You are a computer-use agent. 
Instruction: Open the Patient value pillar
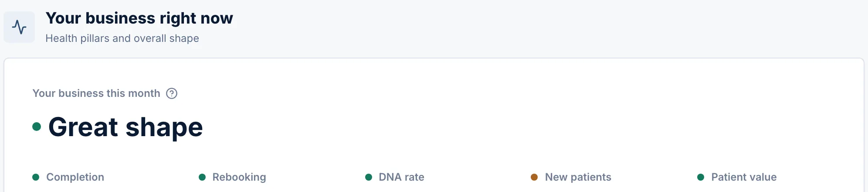pos(744,177)
